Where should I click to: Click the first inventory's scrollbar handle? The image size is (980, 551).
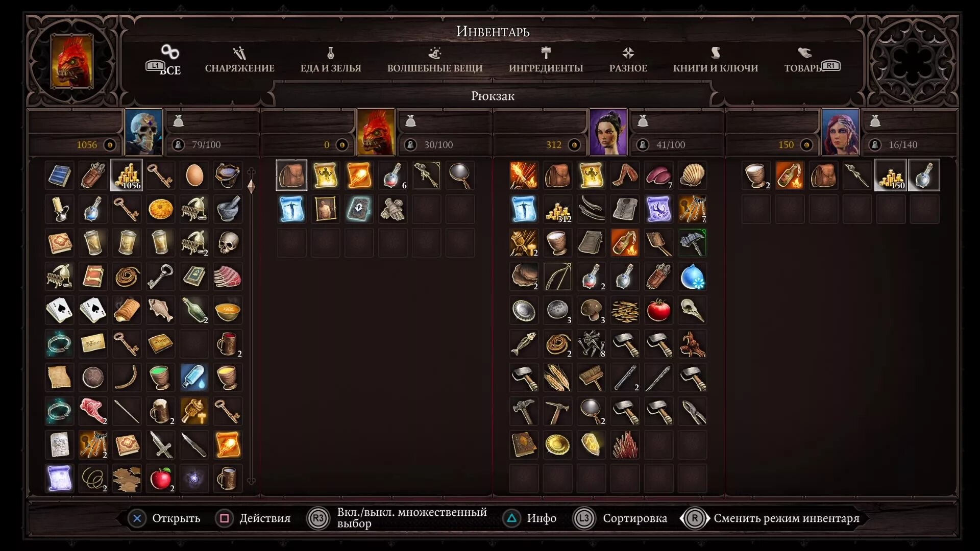coord(251,186)
